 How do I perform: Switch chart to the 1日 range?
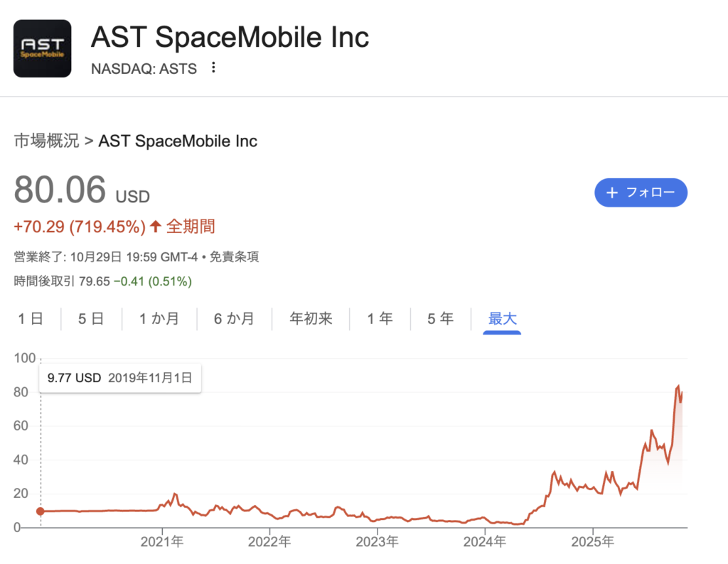point(31,318)
